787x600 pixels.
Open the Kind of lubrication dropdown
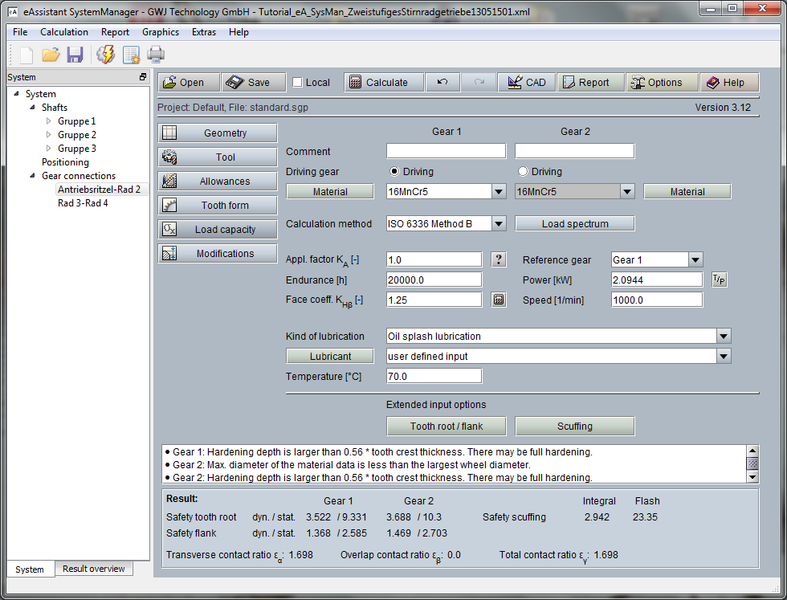(x=724, y=337)
